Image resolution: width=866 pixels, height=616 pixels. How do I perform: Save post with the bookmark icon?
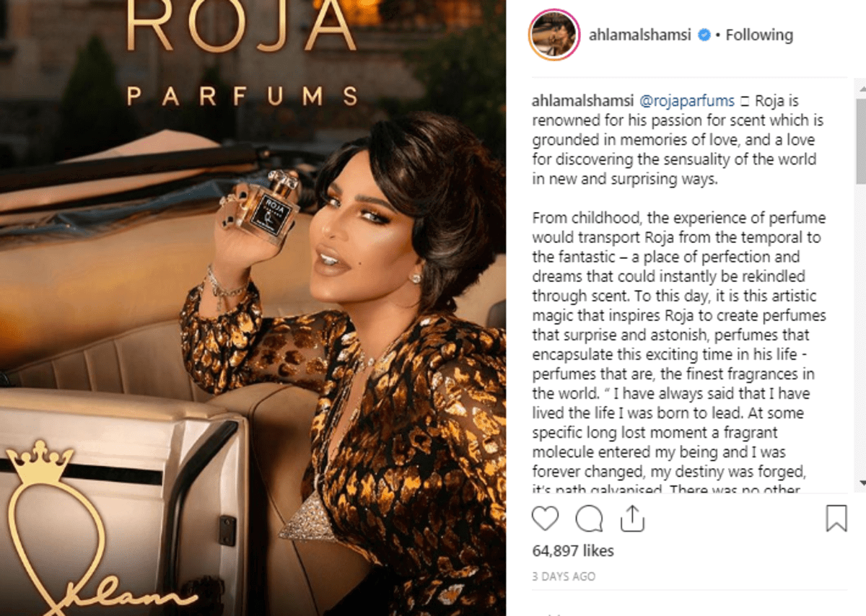(836, 519)
